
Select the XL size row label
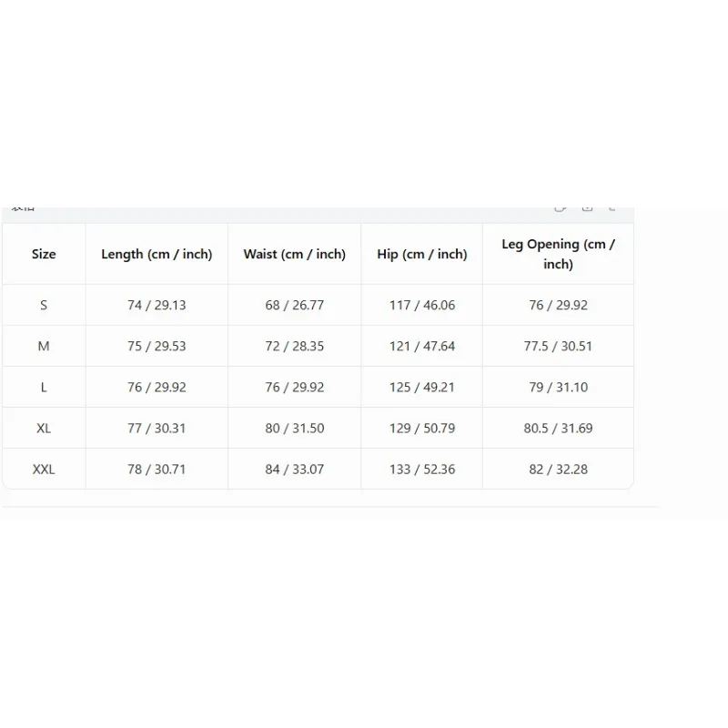tap(44, 428)
